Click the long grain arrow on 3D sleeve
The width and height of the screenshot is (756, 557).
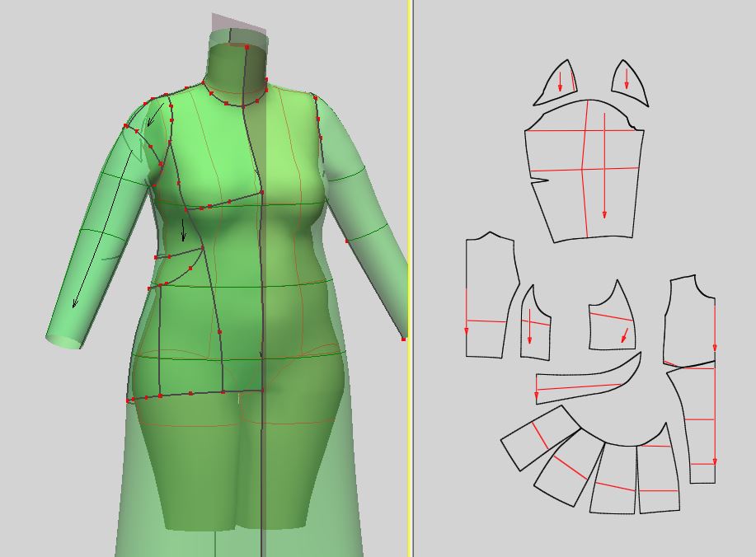102,229
